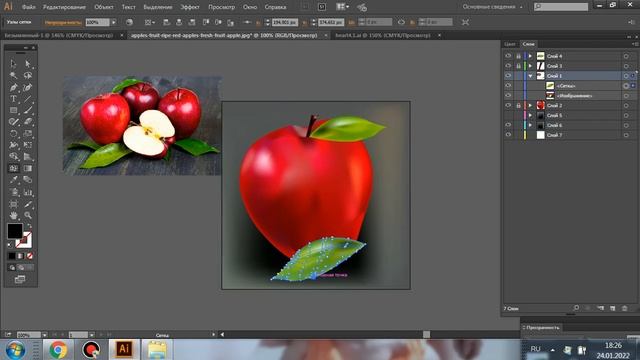Select the Type tool
Screen dimensions: 640x360
[x=13, y=99]
